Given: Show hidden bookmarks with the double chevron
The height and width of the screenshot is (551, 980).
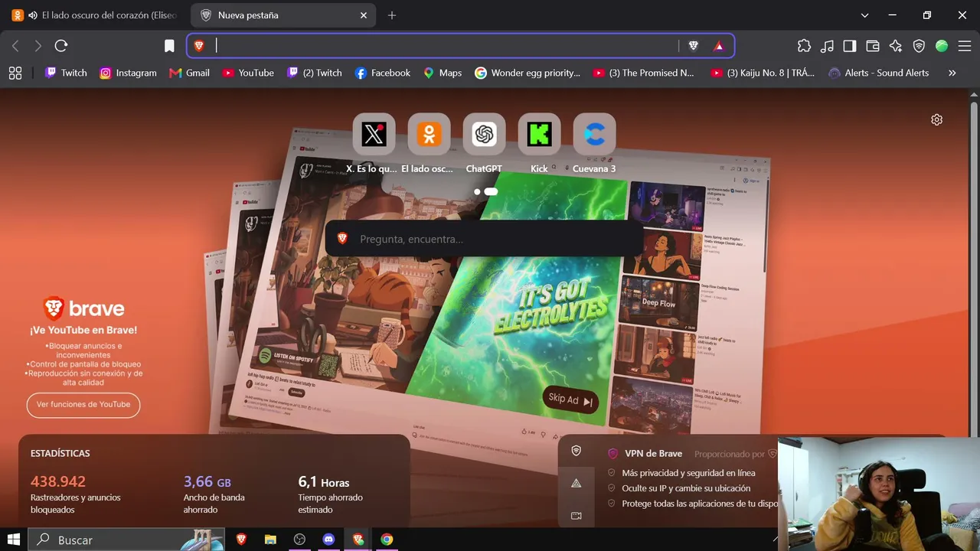Looking at the screenshot, I should click(x=952, y=73).
